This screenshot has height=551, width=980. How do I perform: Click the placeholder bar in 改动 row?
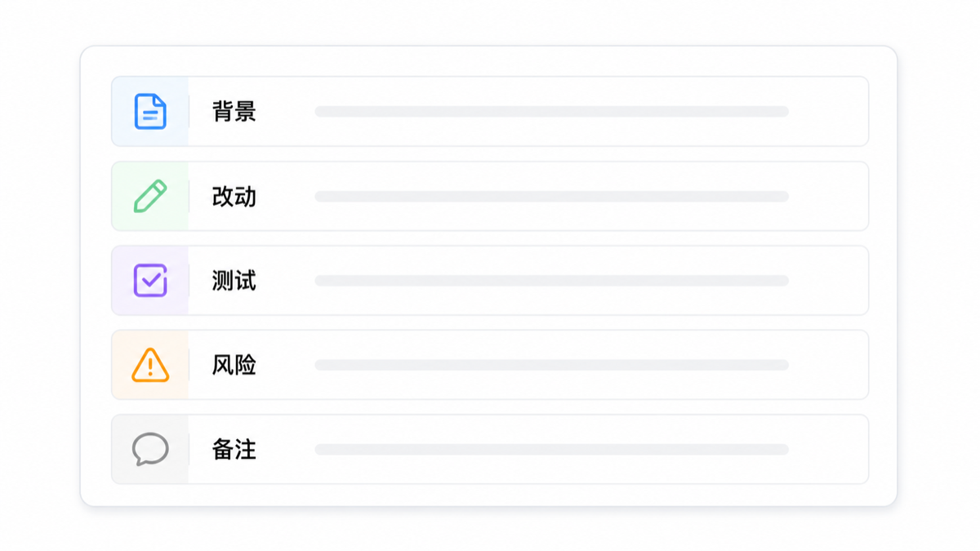552,196
